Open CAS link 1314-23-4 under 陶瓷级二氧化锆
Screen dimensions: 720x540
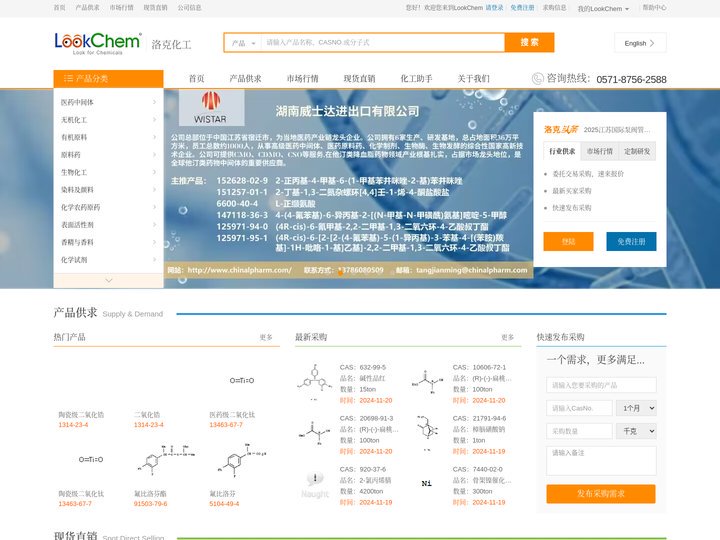pyautogui.click(x=73, y=425)
